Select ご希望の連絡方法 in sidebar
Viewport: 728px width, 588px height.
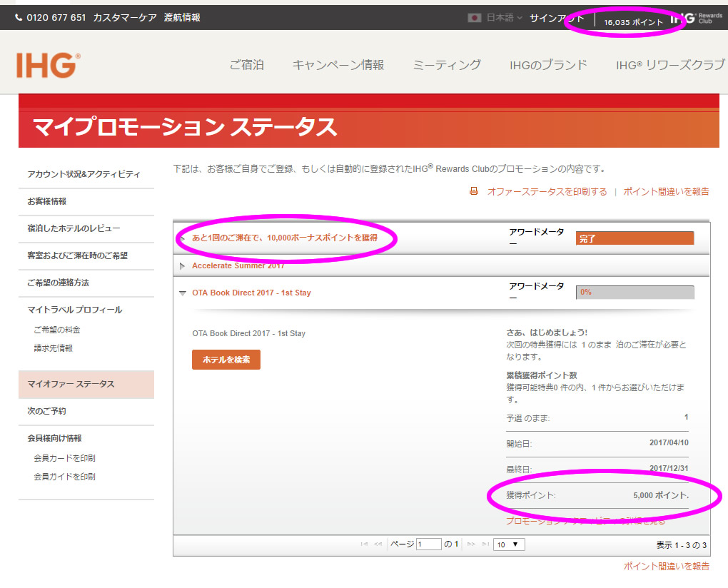[x=58, y=283]
